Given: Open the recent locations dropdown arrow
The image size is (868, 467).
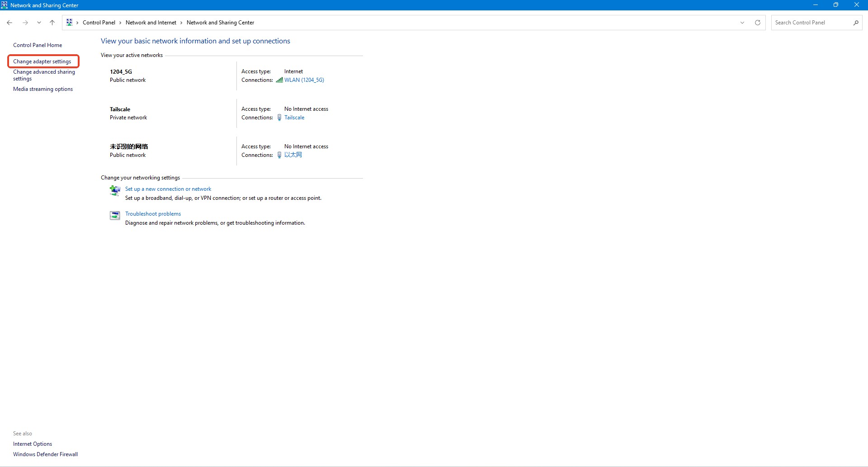Looking at the screenshot, I should (x=39, y=23).
